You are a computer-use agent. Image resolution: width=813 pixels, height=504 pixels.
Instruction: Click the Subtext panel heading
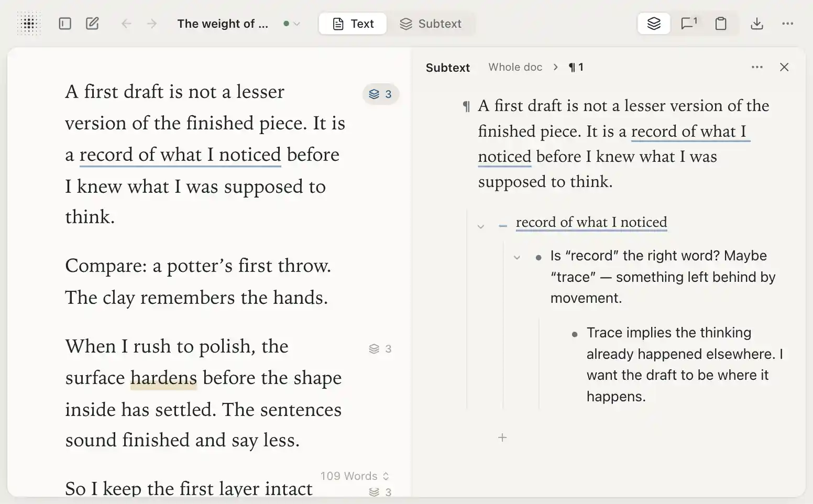pyautogui.click(x=448, y=68)
